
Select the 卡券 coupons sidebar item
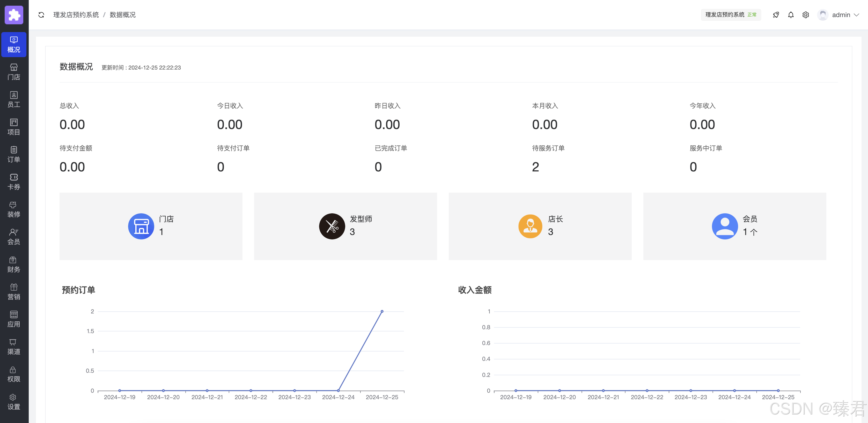(14, 182)
